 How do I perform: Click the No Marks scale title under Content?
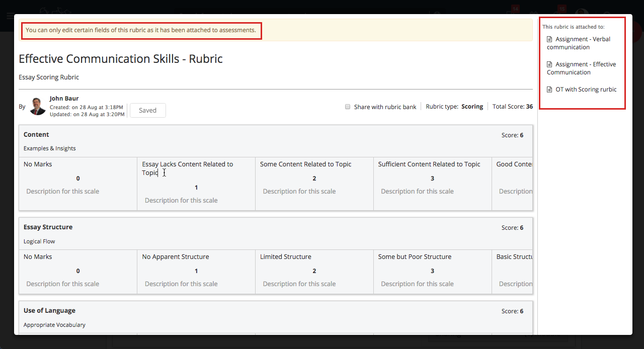[x=38, y=164]
